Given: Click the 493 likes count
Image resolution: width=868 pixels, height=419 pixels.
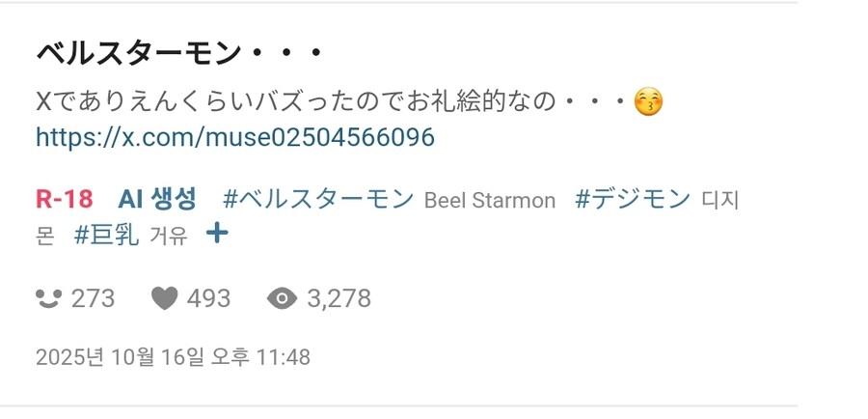Looking at the screenshot, I should [209, 299].
